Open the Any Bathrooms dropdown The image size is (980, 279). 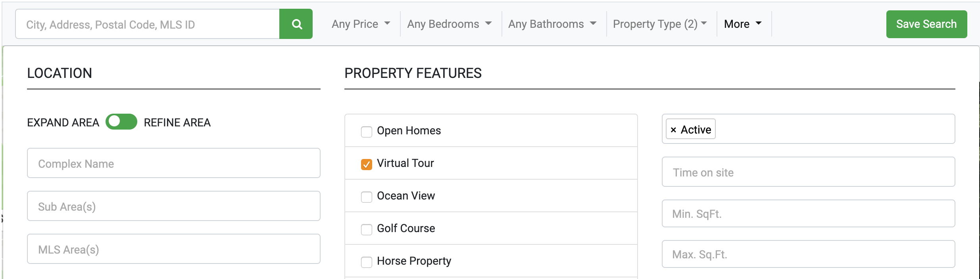click(552, 24)
